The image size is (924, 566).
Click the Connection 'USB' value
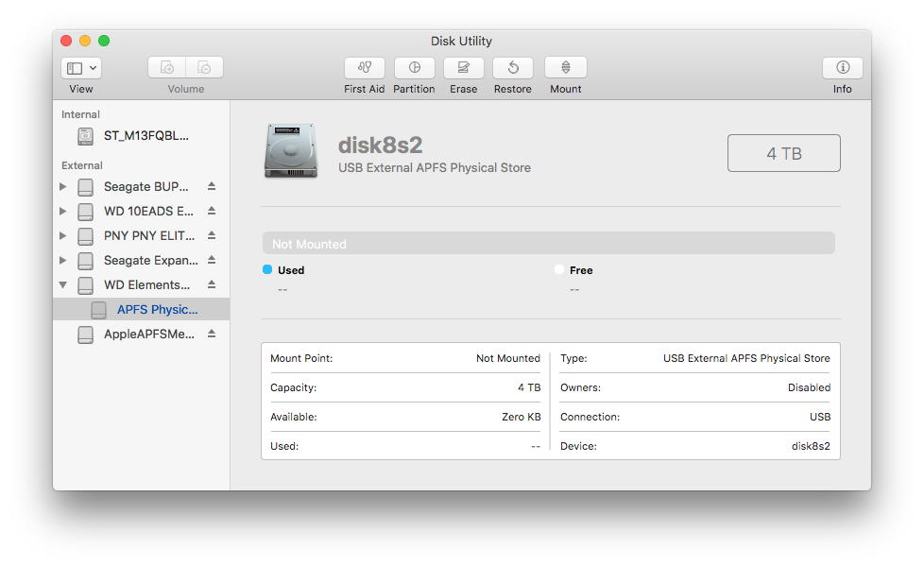click(820, 417)
